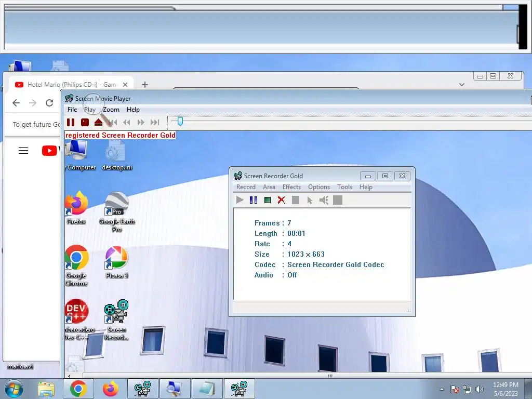Viewport: 532px width, 399px height.
Task: Click the volume speaker tray icon
Action: click(x=480, y=390)
